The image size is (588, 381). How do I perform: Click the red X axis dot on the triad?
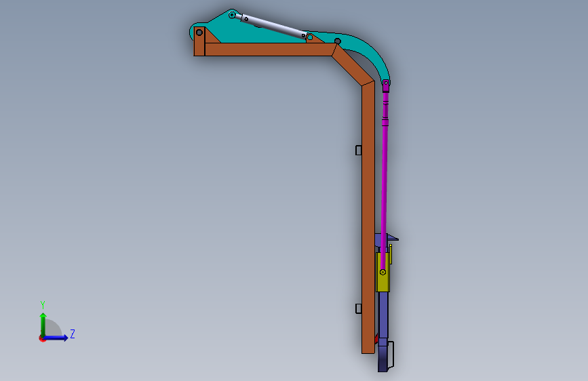click(x=42, y=338)
